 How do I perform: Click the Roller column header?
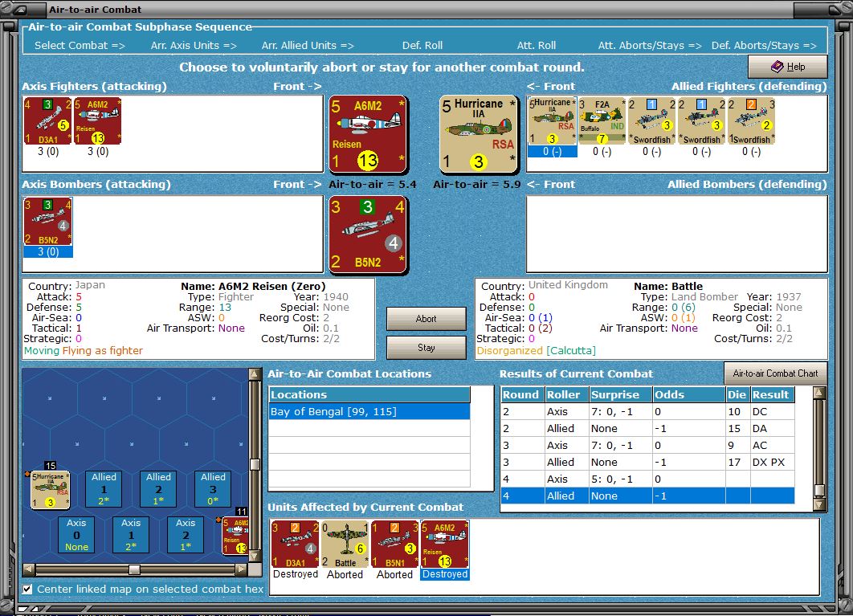point(567,394)
